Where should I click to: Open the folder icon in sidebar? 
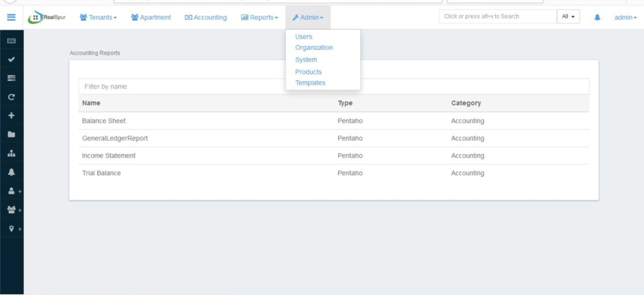pos(11,134)
